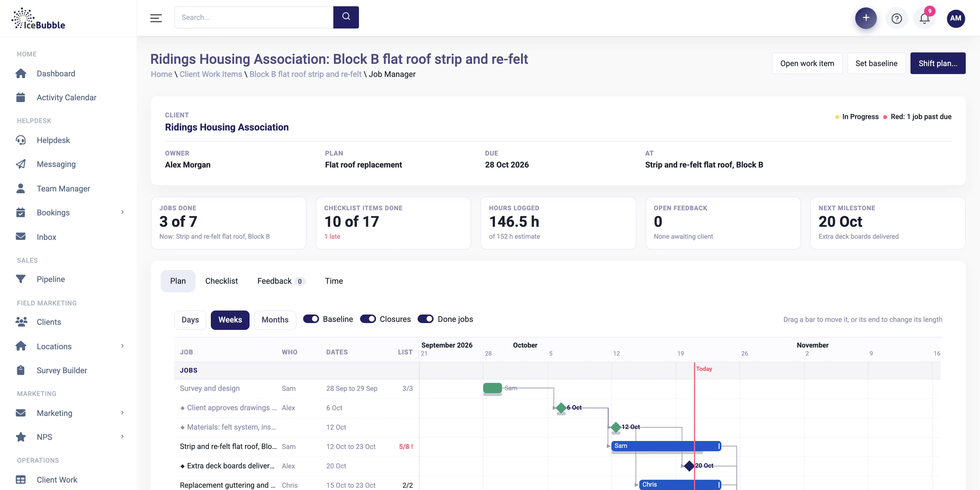Switch to the Checklist tab

[221, 281]
